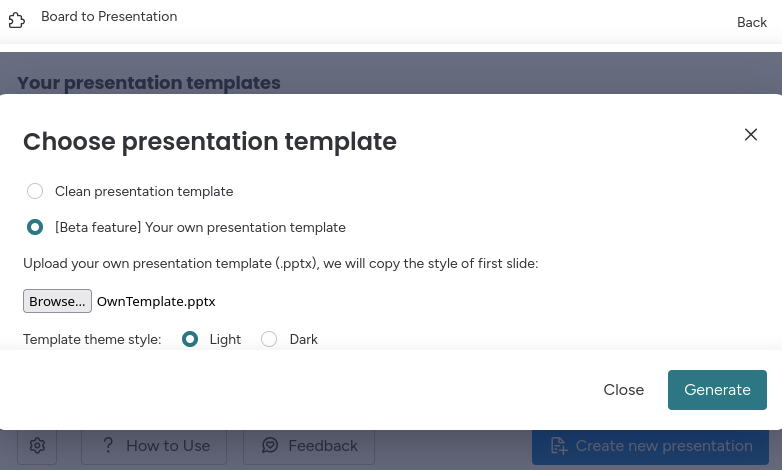Image resolution: width=782 pixels, height=470 pixels.
Task: Select the Clean presentation template option
Action: (35, 191)
